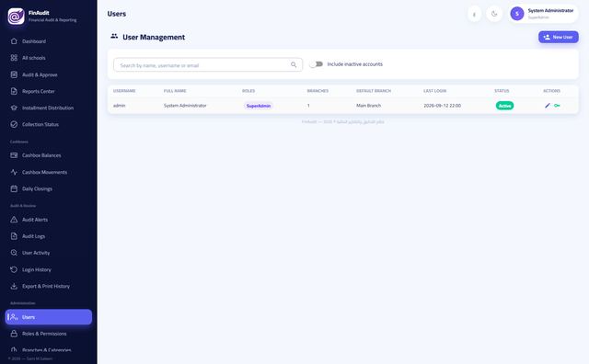This screenshot has width=589, height=364.
Task: Click the ROLES column header
Action: tap(248, 91)
